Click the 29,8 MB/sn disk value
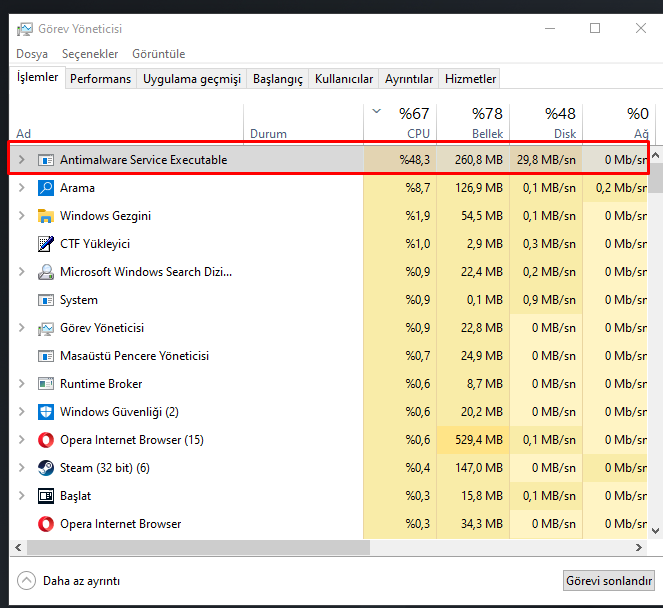The image size is (663, 608). coord(546,160)
